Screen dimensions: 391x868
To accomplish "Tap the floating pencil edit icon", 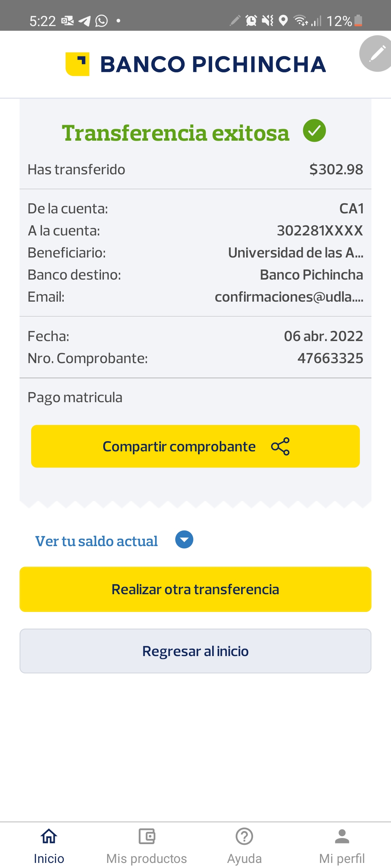I will pos(377,54).
